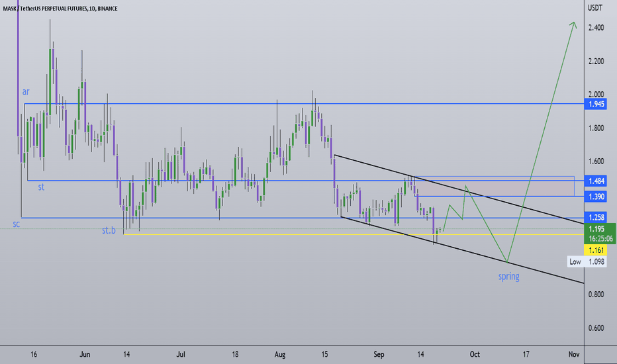Click the 0.800 price axis tick
This screenshot has height=364, width=617.
tap(596, 295)
